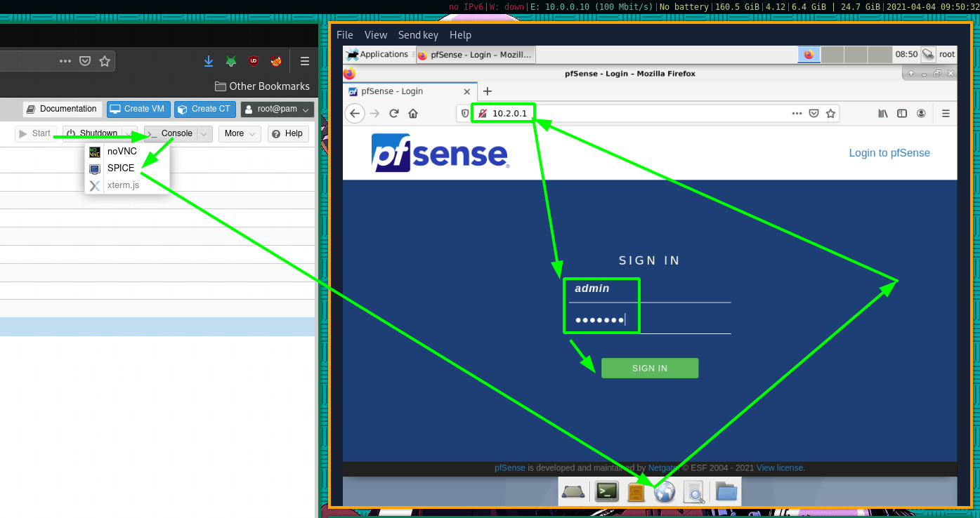Go forward in VM Firefox
Screen dimensions: 980x518
coord(374,113)
